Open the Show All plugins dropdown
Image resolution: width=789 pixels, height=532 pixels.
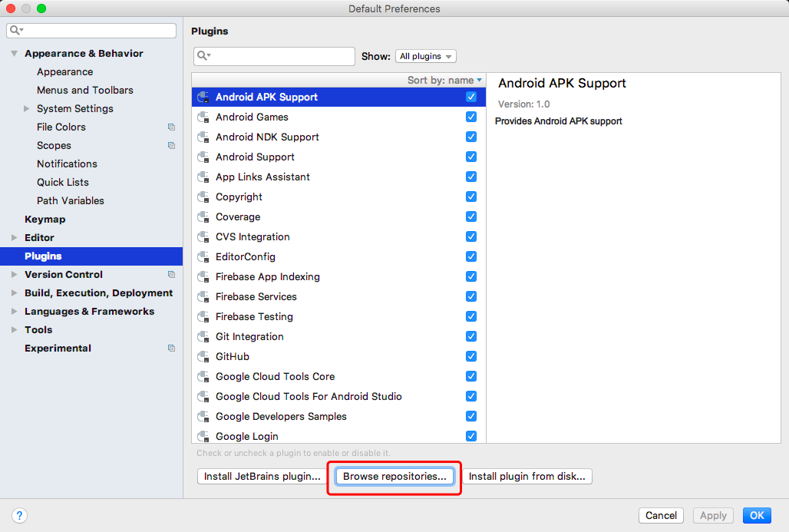tap(426, 56)
